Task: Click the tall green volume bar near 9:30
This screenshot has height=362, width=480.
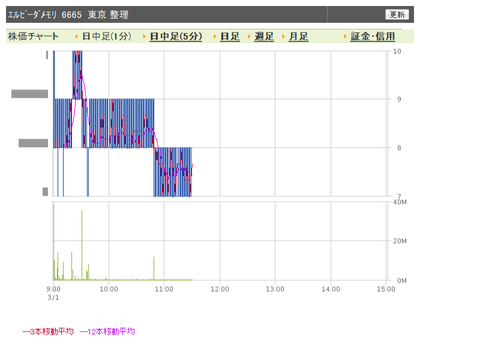Action: (x=82, y=245)
